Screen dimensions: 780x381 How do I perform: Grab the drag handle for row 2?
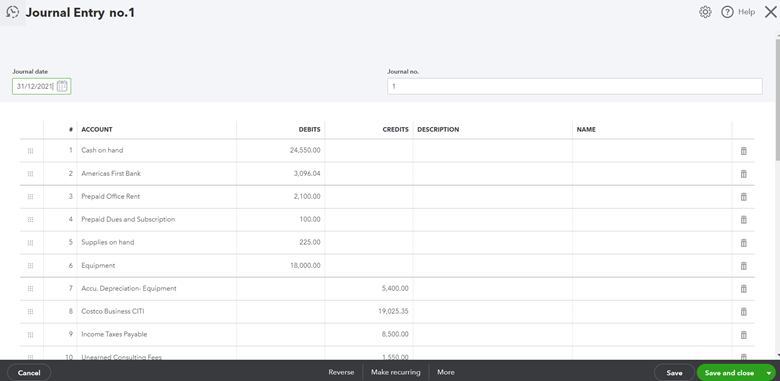click(30, 174)
